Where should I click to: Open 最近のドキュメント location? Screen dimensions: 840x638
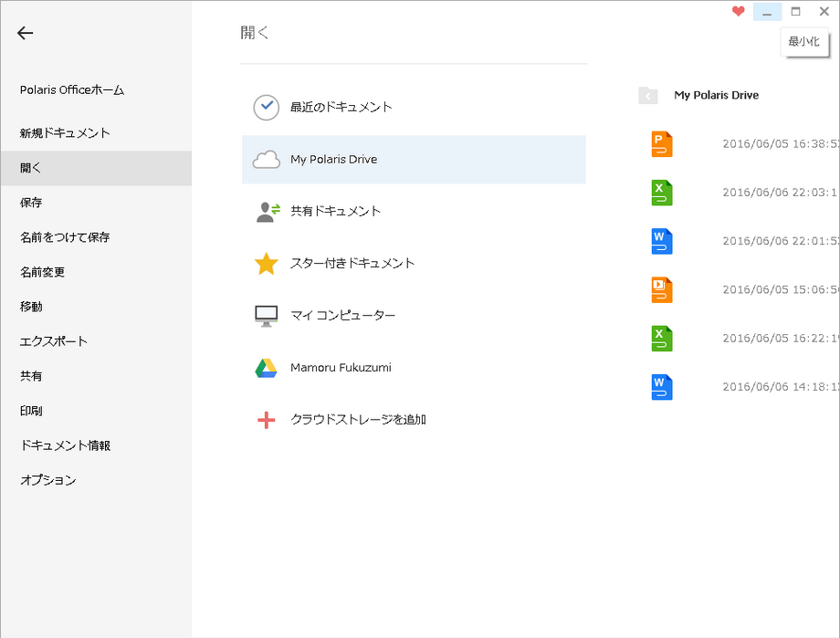tap(414, 107)
